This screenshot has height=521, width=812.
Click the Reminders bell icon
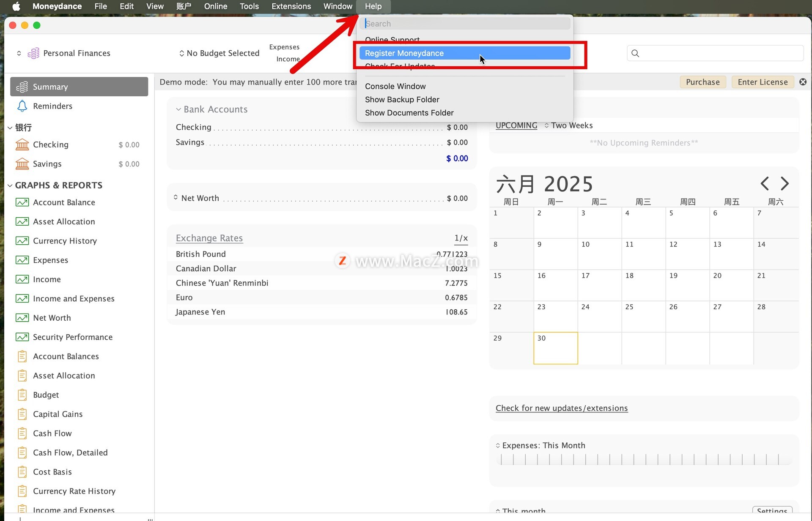tap(22, 106)
